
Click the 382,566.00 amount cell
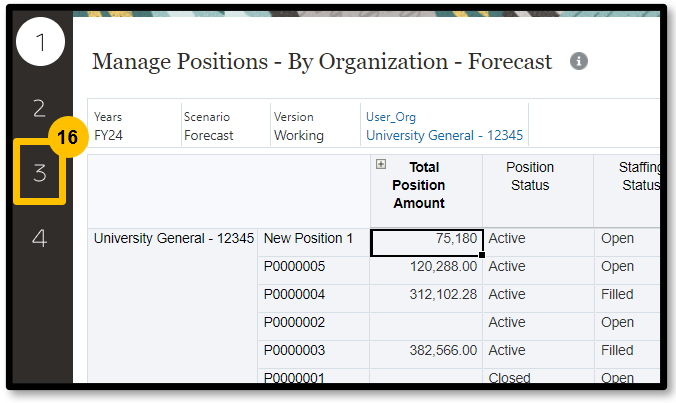(x=427, y=351)
